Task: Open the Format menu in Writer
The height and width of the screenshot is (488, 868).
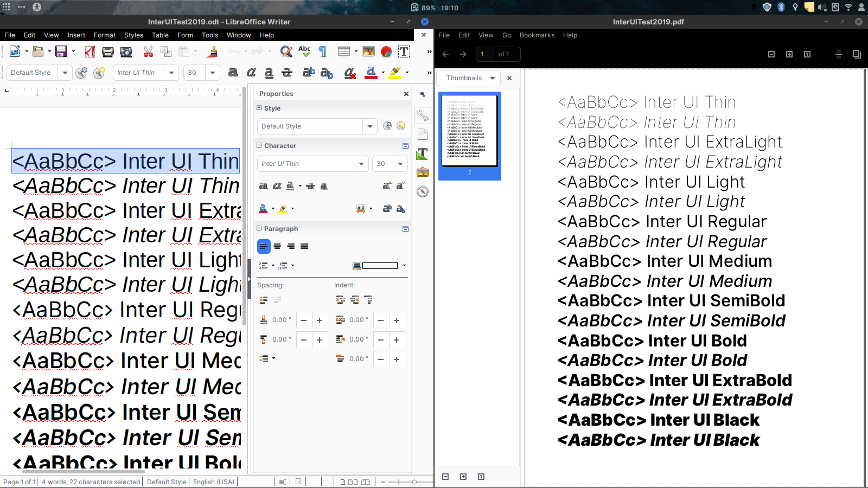Action: 105,35
